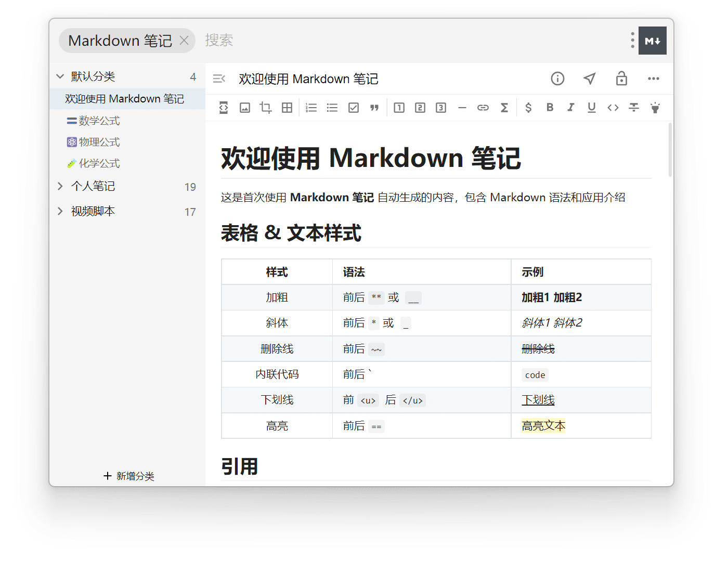
Task: Toggle italic formatting
Action: pos(570,107)
